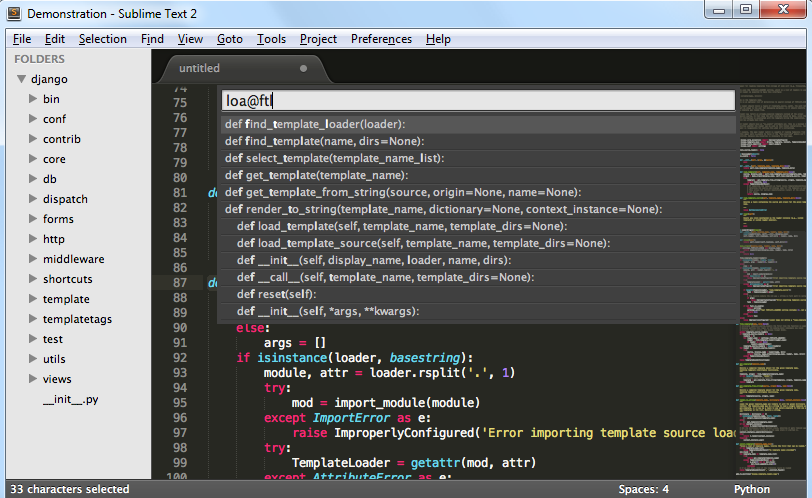
Task: Click line number 93 in gutter
Action: (x=180, y=373)
